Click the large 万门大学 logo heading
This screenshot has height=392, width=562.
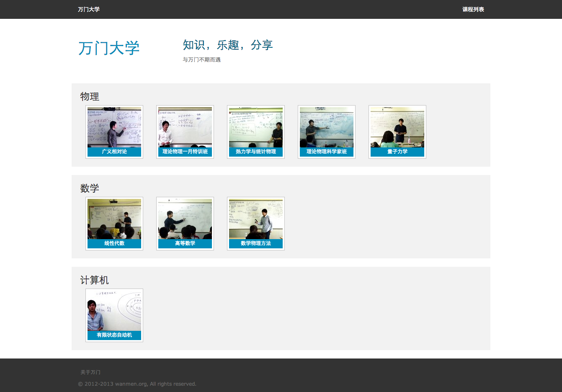(109, 48)
